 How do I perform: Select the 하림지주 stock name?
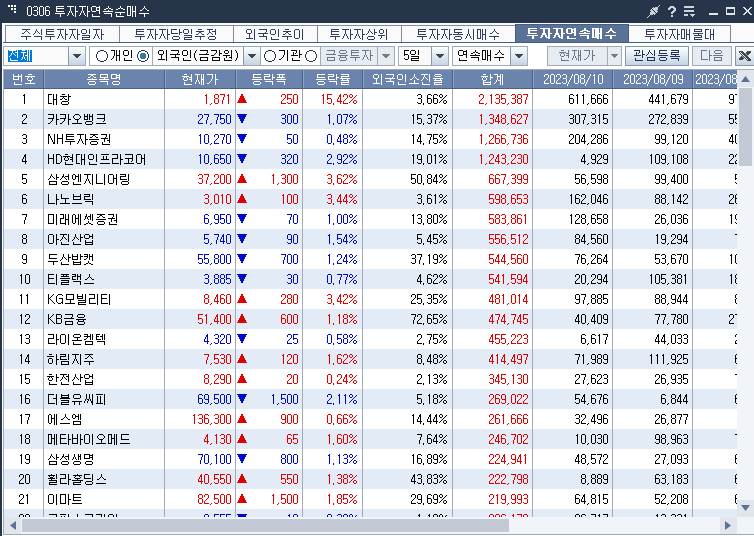[71, 359]
